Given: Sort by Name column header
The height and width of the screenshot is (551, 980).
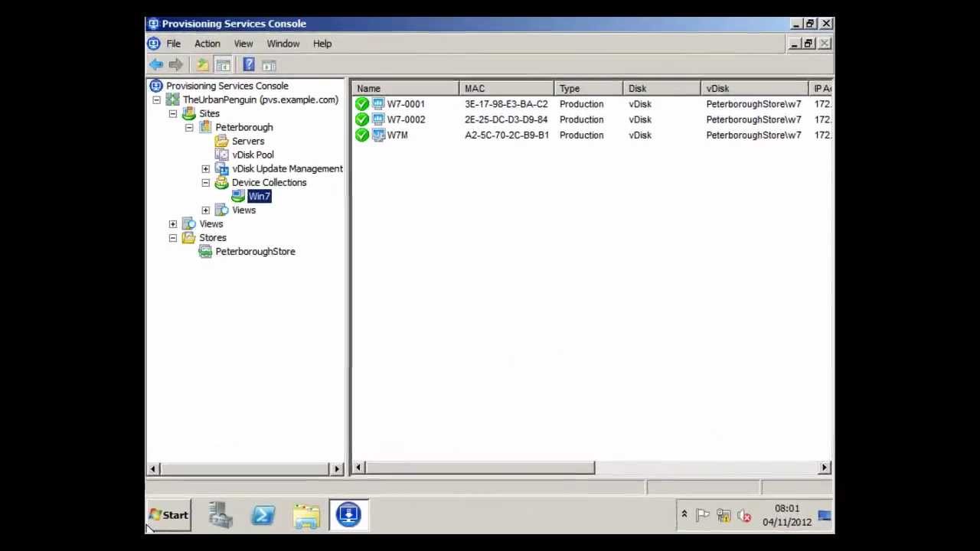Looking at the screenshot, I should (405, 89).
